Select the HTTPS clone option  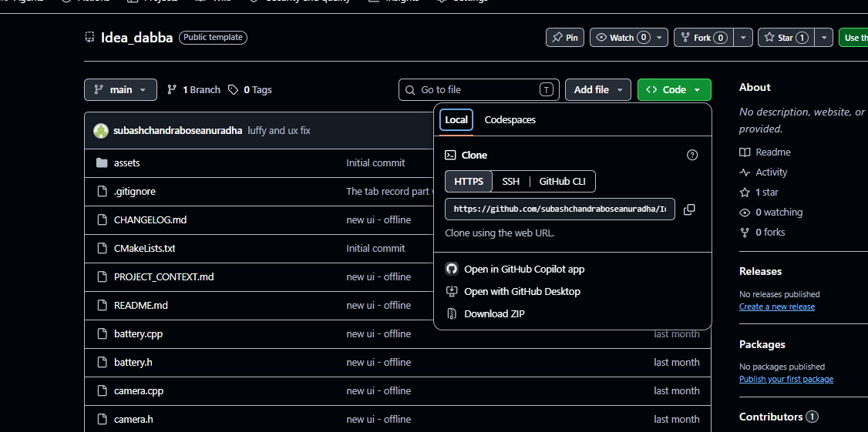tap(469, 182)
